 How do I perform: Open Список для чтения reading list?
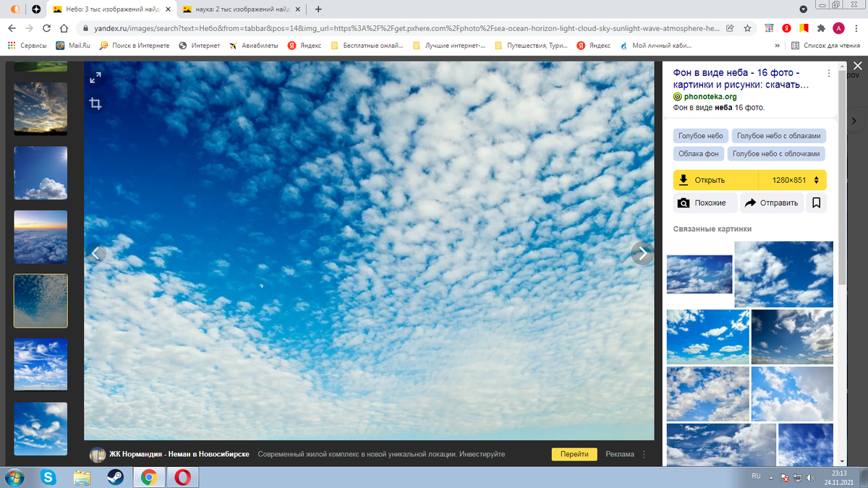pos(825,45)
